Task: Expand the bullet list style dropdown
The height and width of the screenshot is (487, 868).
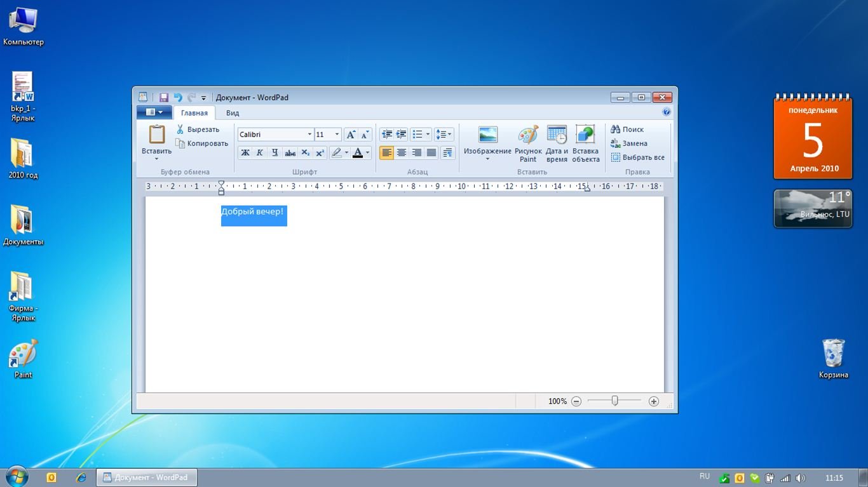Action: tap(428, 135)
